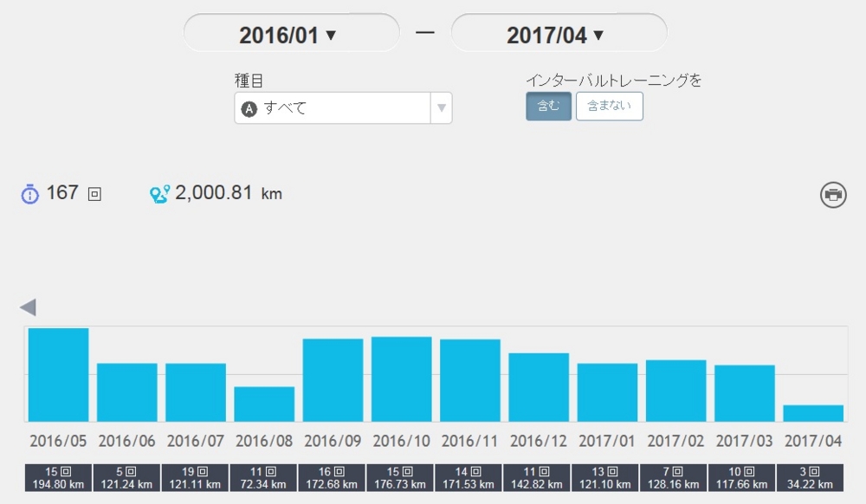Click the 2017/01 bar in the chart
Viewport: 866px width, 504px height.
click(x=608, y=392)
